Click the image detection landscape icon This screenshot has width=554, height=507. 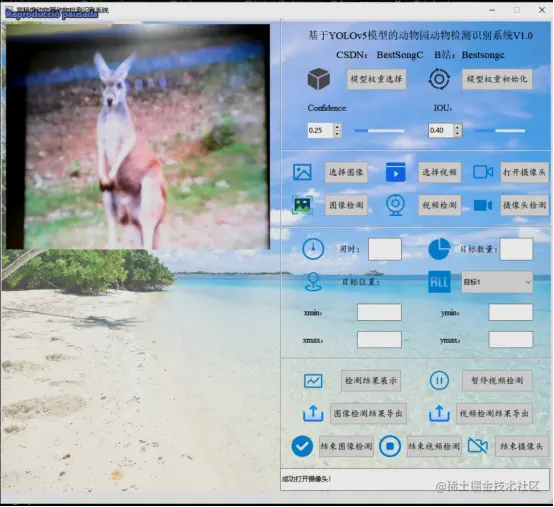pyautogui.click(x=302, y=205)
